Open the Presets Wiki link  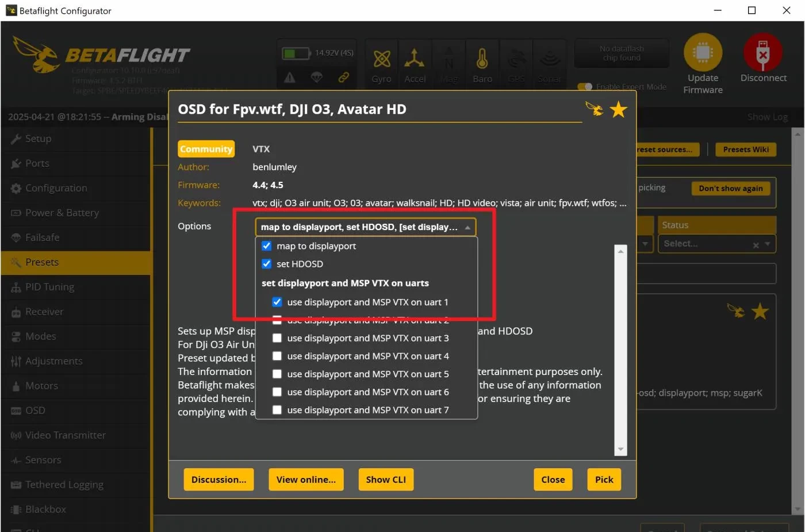point(746,150)
